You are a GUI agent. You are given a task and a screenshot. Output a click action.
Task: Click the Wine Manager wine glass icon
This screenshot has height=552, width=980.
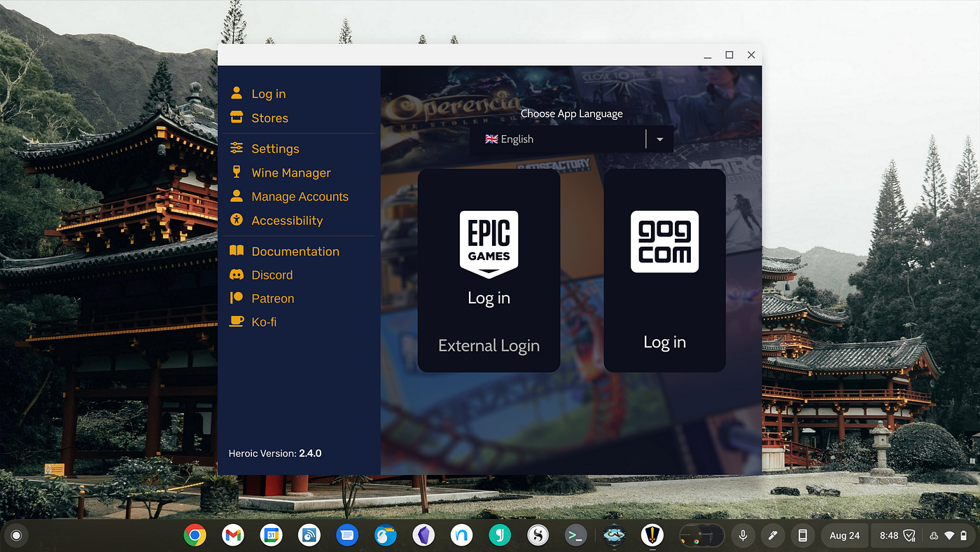237,172
